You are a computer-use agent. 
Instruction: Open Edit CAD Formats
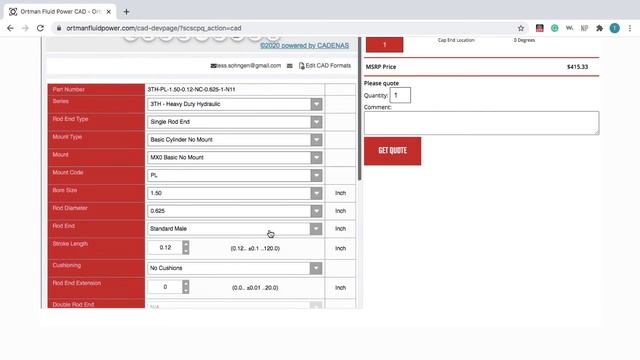[328, 65]
